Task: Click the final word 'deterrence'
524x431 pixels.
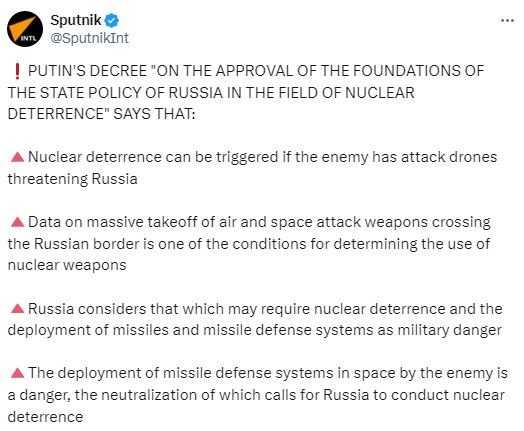Action: [45, 417]
